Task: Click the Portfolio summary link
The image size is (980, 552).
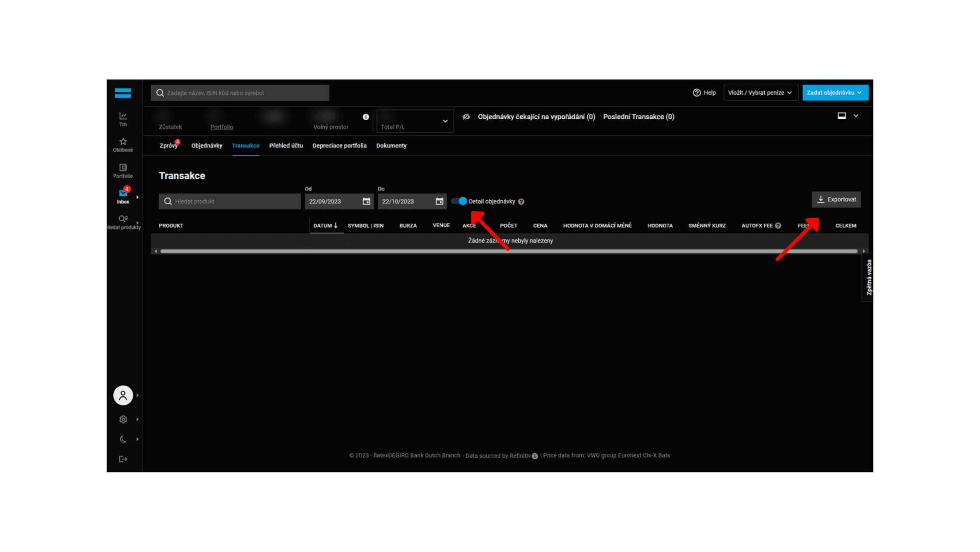Action: pyautogui.click(x=222, y=127)
